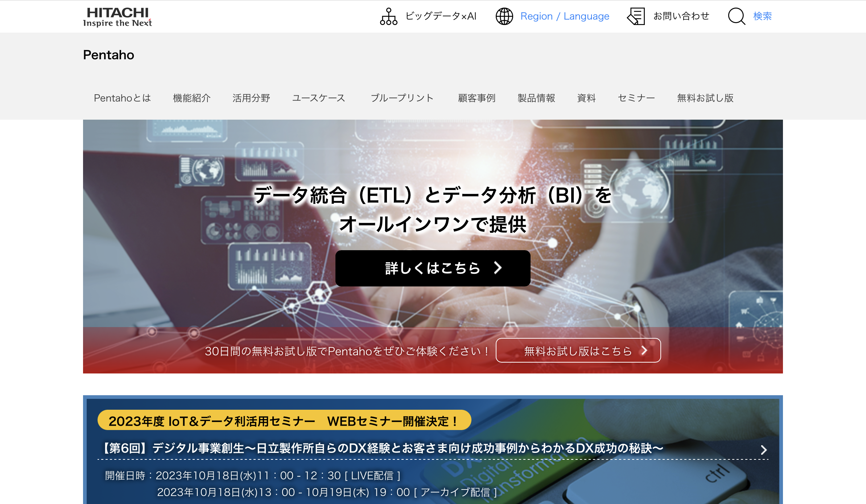Click the magnifying glass search icon

point(737,16)
